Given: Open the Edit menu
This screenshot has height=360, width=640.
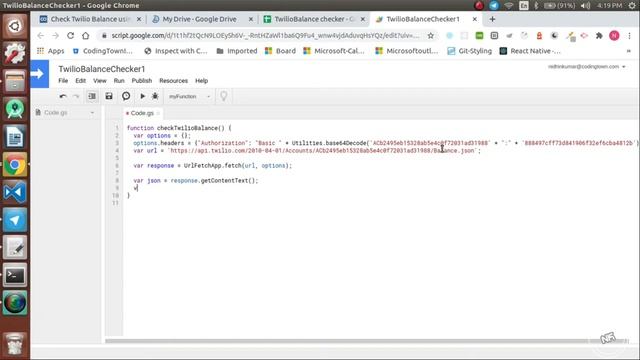Looking at the screenshot, I should [80, 81].
